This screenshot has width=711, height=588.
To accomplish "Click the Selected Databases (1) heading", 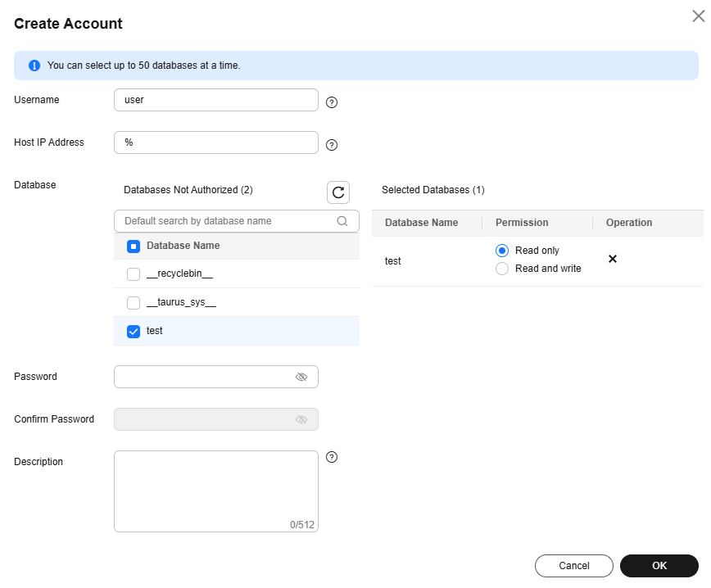I will [433, 190].
